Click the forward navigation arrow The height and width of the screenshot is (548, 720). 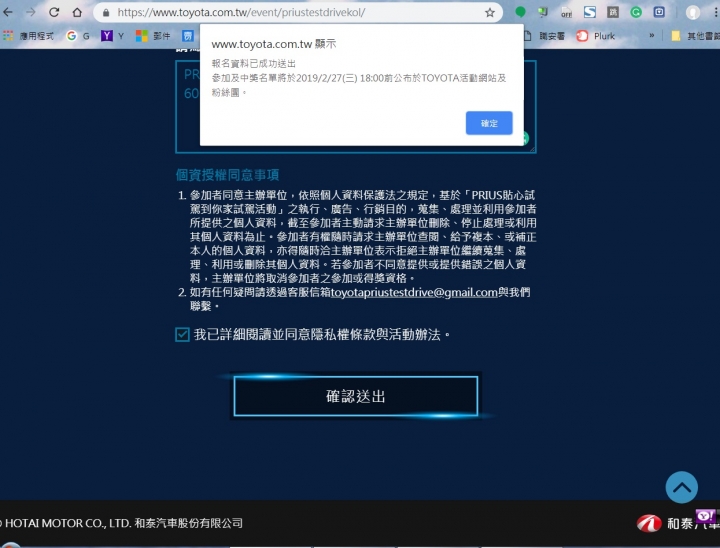point(30,12)
